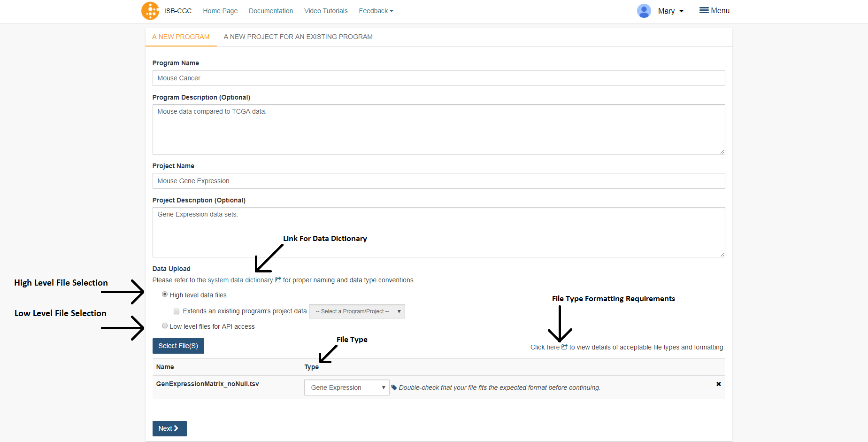This screenshot has width=868, height=442.
Task: Open Documentation from the navbar
Action: tap(271, 11)
